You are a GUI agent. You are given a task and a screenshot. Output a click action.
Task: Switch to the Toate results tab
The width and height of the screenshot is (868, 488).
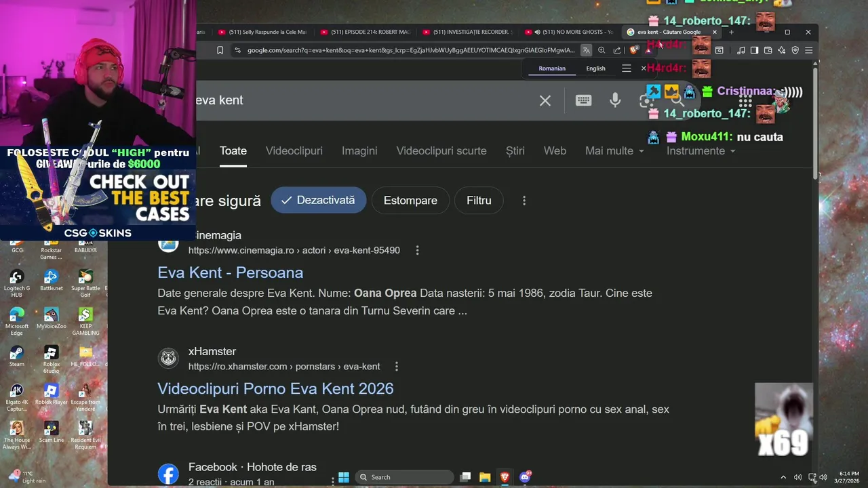point(233,150)
